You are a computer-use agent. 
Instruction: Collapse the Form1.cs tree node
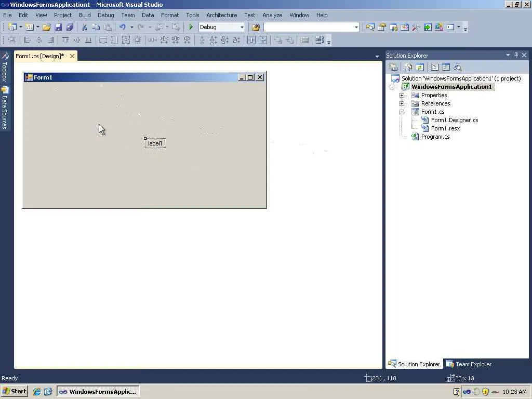[402, 112]
